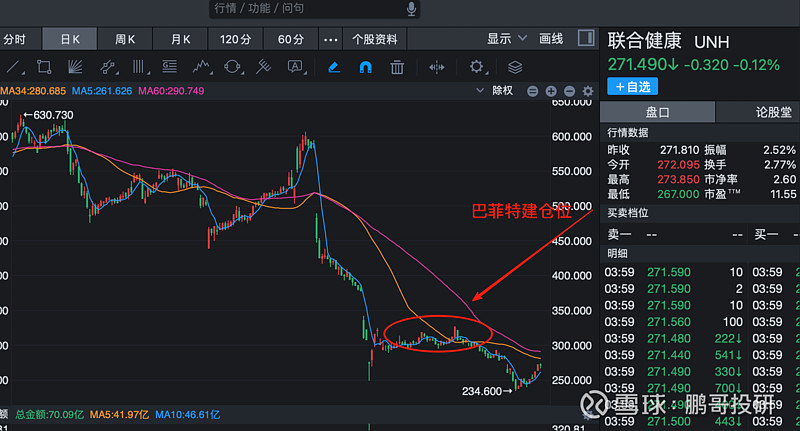The width and height of the screenshot is (800, 431).
Task: Click the 271.560 trade row with volume 100
Action: pyautogui.click(x=673, y=322)
